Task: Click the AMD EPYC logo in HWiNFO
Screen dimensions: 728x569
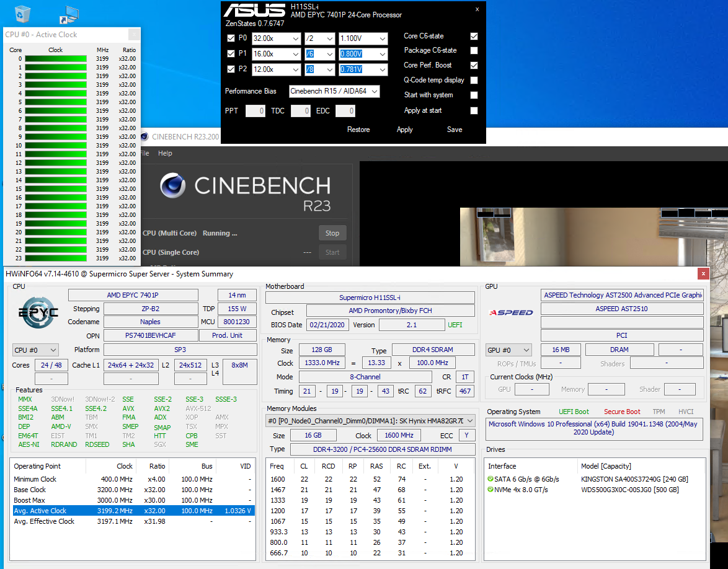Action: click(38, 312)
